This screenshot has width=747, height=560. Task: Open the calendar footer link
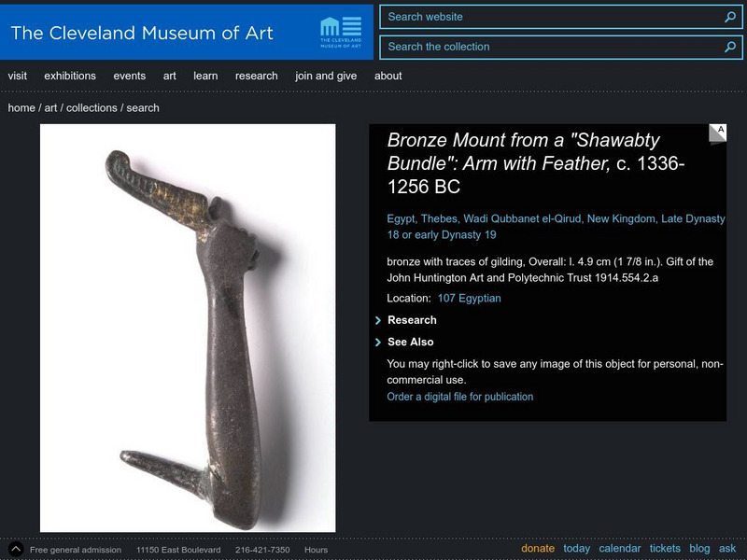[x=620, y=549]
